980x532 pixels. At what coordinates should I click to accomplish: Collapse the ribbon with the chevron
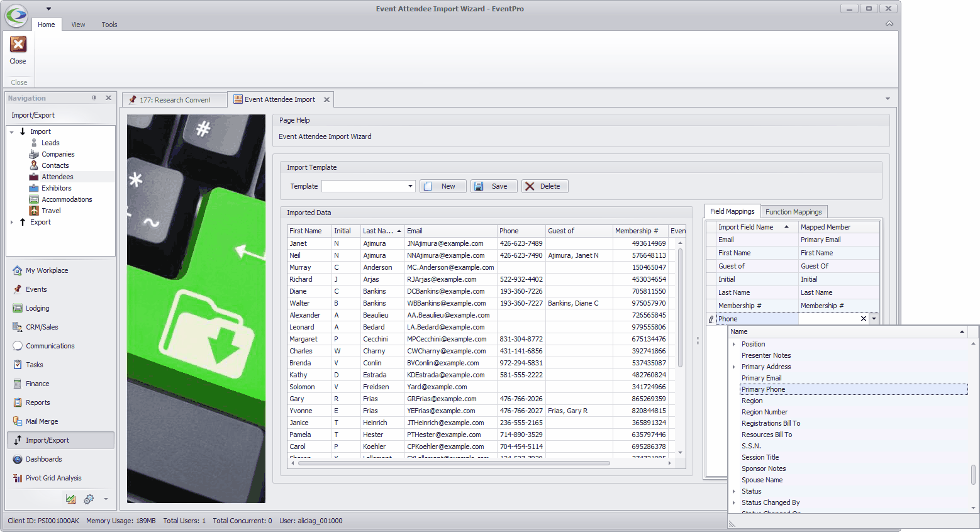pyautogui.click(x=889, y=24)
